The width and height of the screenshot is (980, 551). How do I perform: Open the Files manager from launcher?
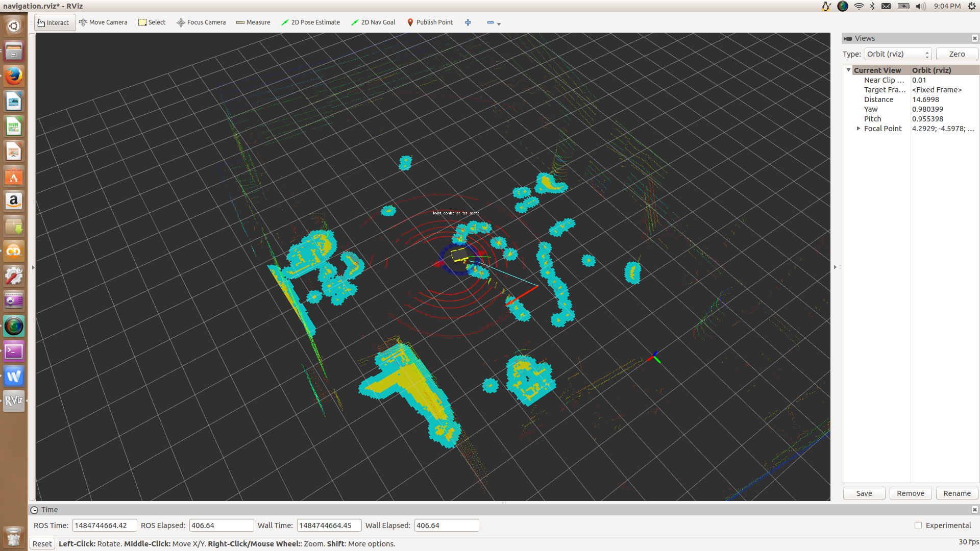(x=14, y=52)
